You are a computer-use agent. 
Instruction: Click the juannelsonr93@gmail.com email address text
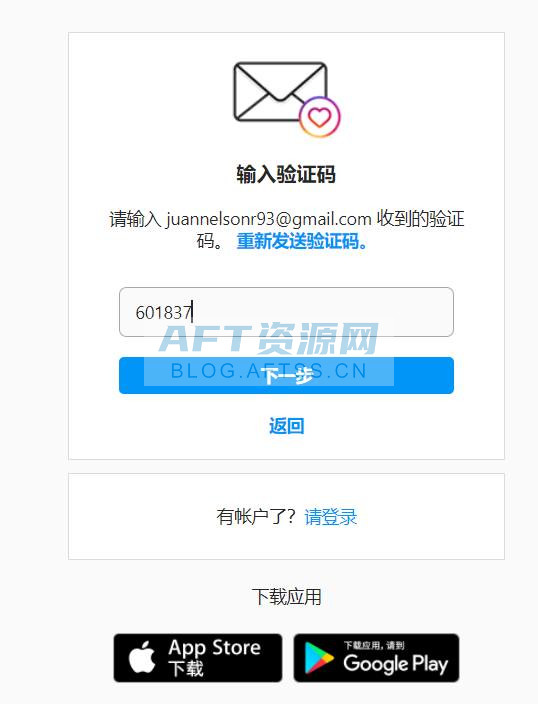point(269,219)
